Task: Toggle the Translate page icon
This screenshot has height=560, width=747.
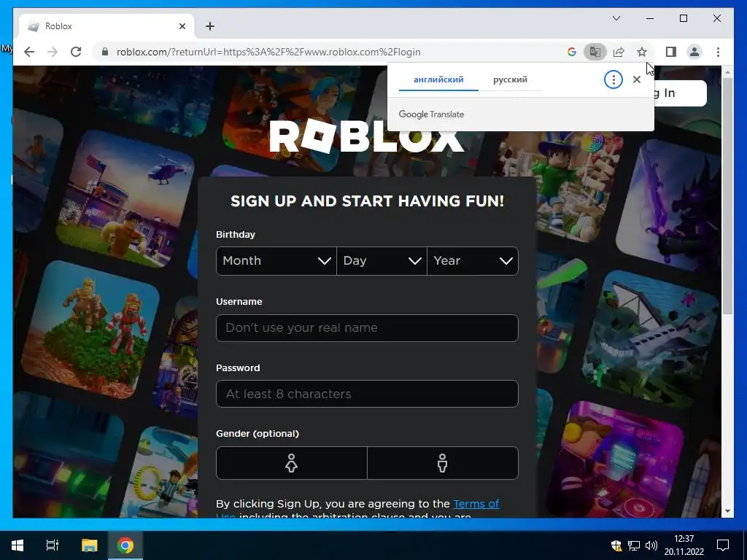Action: pyautogui.click(x=595, y=52)
